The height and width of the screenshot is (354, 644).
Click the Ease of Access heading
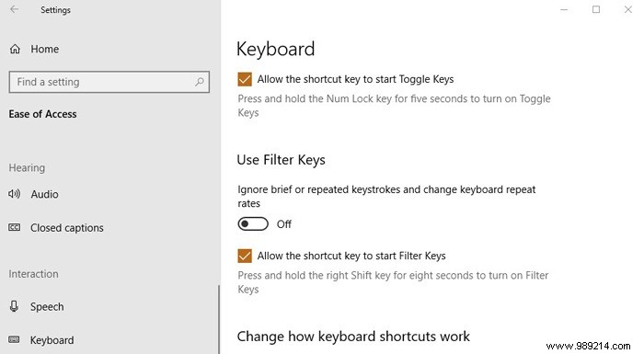pyautogui.click(x=42, y=114)
